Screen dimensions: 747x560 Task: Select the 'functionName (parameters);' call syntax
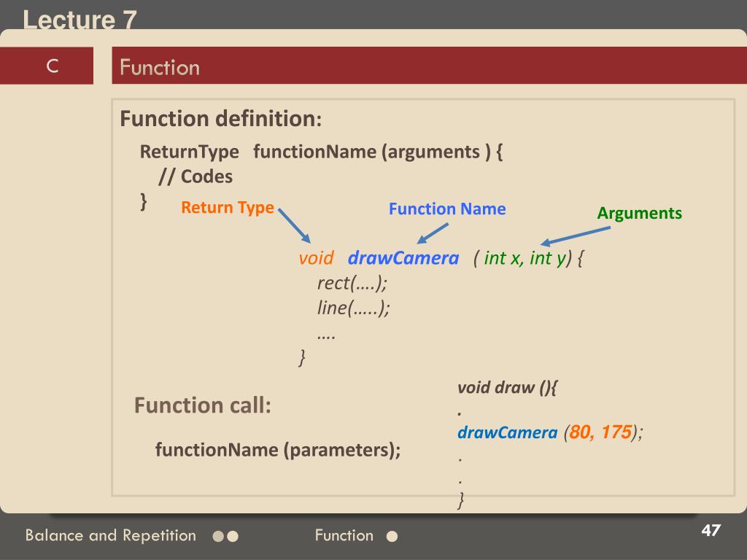[x=278, y=450]
